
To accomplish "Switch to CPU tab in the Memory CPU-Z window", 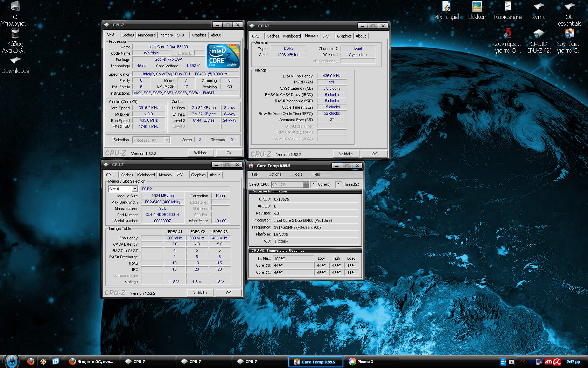I will pos(256,36).
